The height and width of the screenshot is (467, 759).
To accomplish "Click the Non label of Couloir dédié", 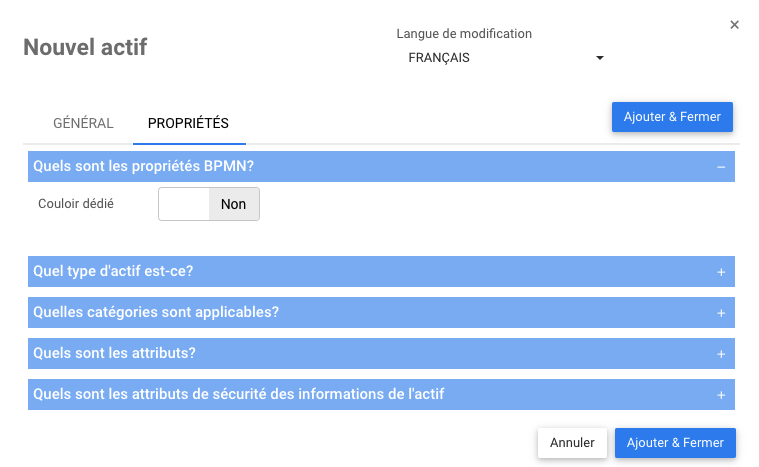I will [x=233, y=204].
